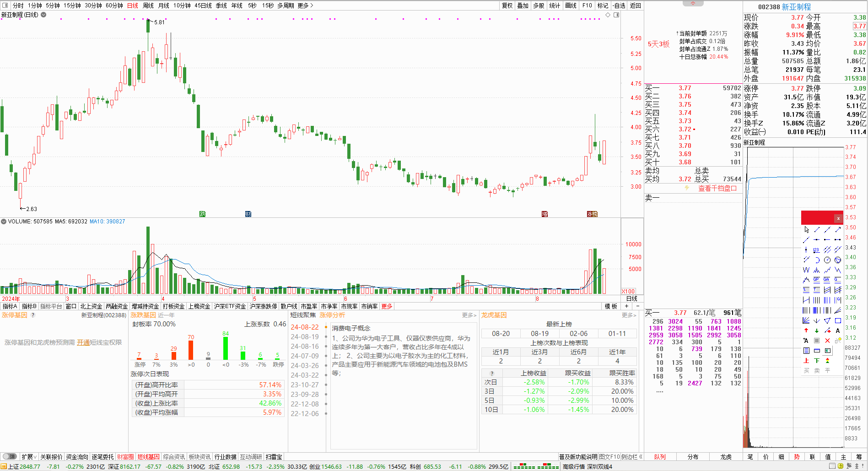
Task: Open the 扩展 dropdown in bottom bar
Action: (x=29, y=457)
